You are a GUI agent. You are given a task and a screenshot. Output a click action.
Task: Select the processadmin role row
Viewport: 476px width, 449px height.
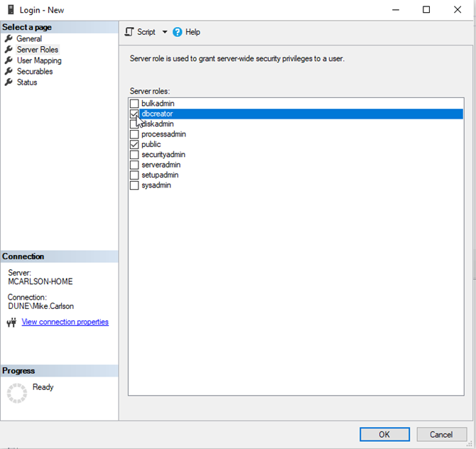pyautogui.click(x=163, y=134)
